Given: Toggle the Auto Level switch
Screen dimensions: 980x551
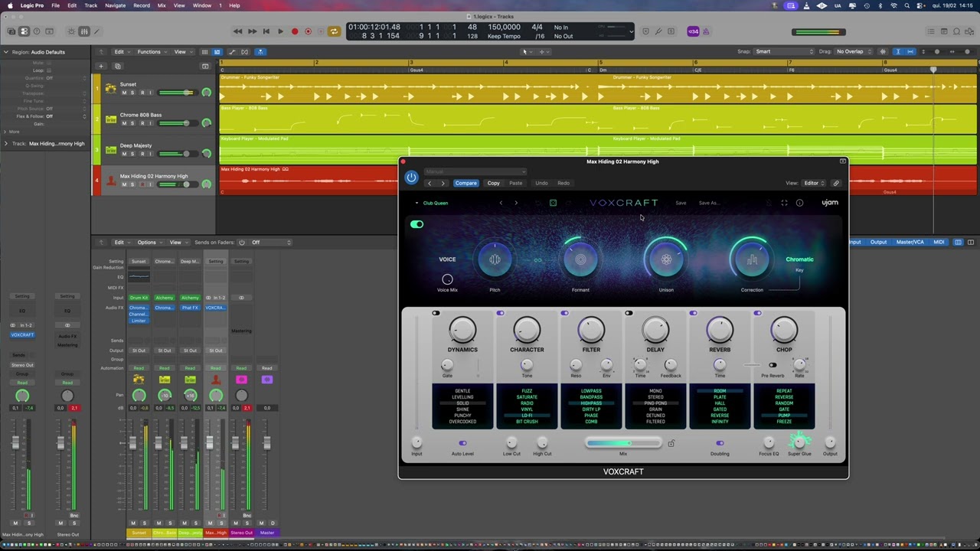Looking at the screenshot, I should (462, 443).
